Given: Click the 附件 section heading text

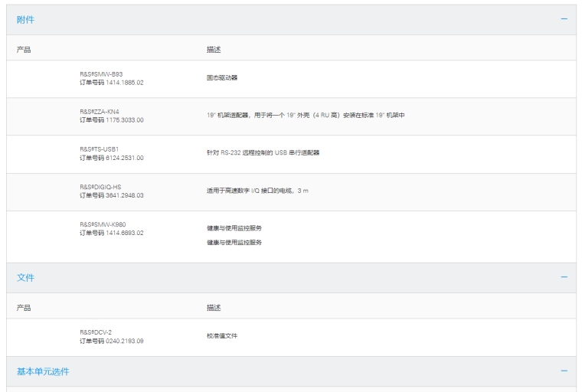Looking at the screenshot, I should click(25, 20).
